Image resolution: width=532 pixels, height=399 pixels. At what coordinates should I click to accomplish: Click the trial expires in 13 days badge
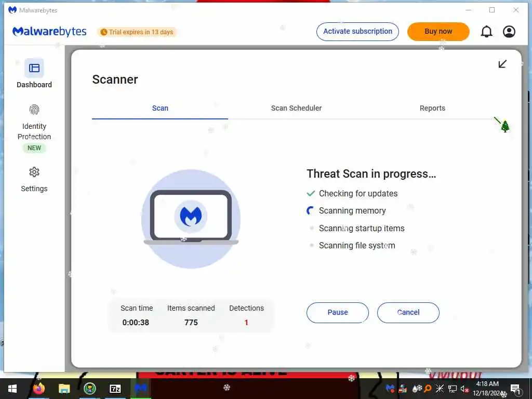point(137,32)
